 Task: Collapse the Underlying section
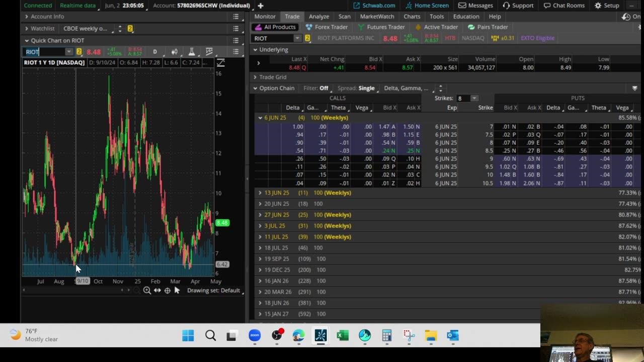tap(255, 50)
